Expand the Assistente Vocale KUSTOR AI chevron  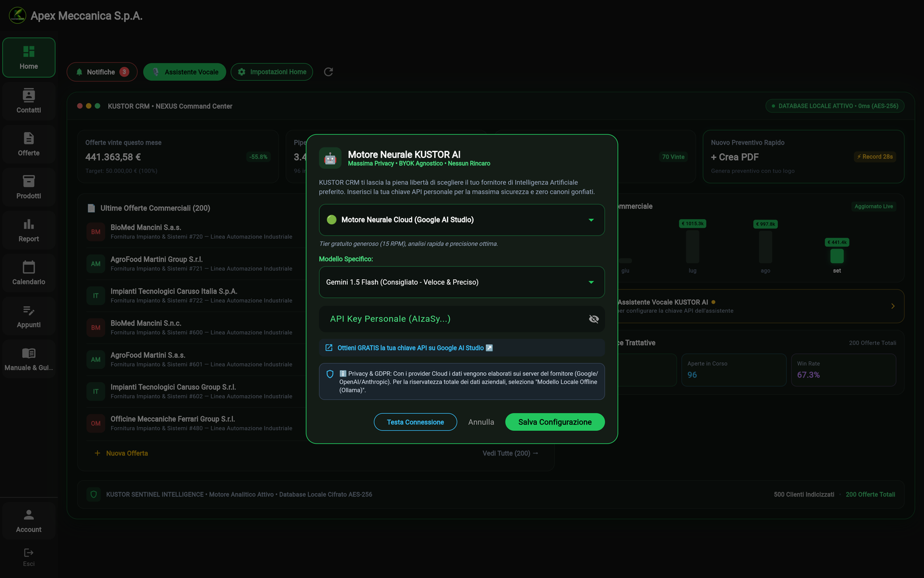click(x=893, y=306)
